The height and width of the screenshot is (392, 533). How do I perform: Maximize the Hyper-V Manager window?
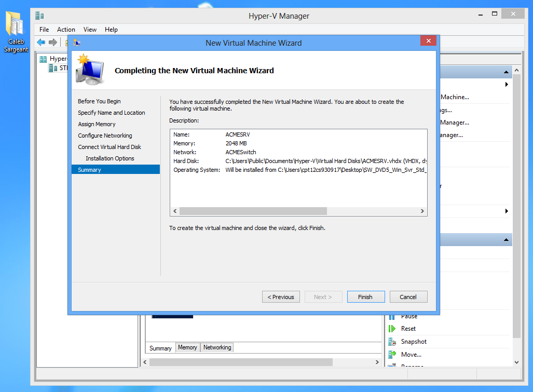coord(495,14)
